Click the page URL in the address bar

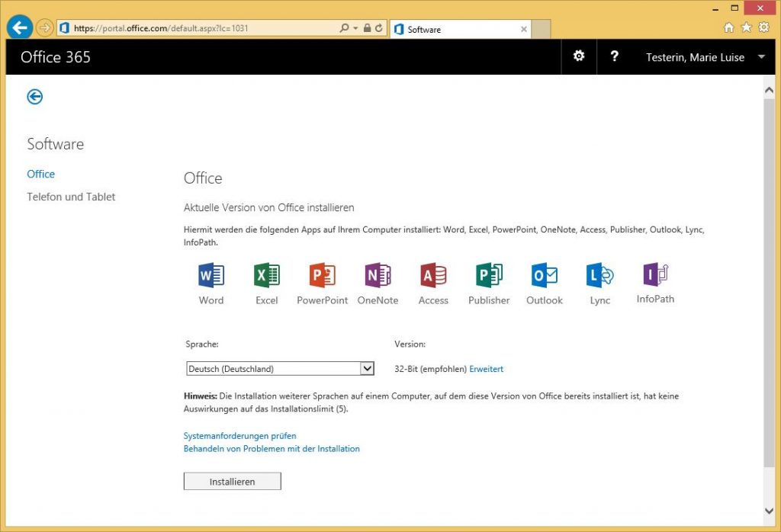pyautogui.click(x=161, y=28)
